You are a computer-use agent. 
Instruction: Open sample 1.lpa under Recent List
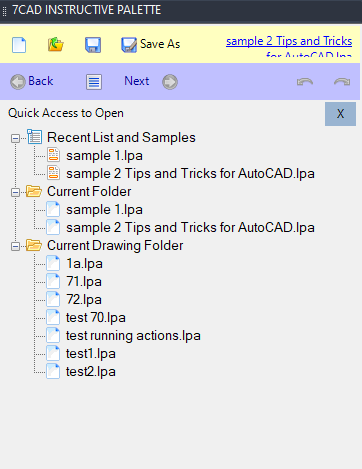pos(104,156)
